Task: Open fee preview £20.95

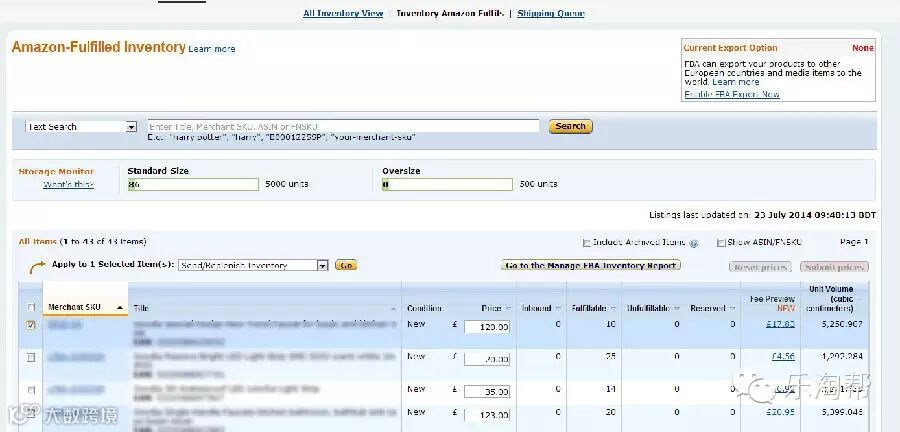Action: (780, 412)
